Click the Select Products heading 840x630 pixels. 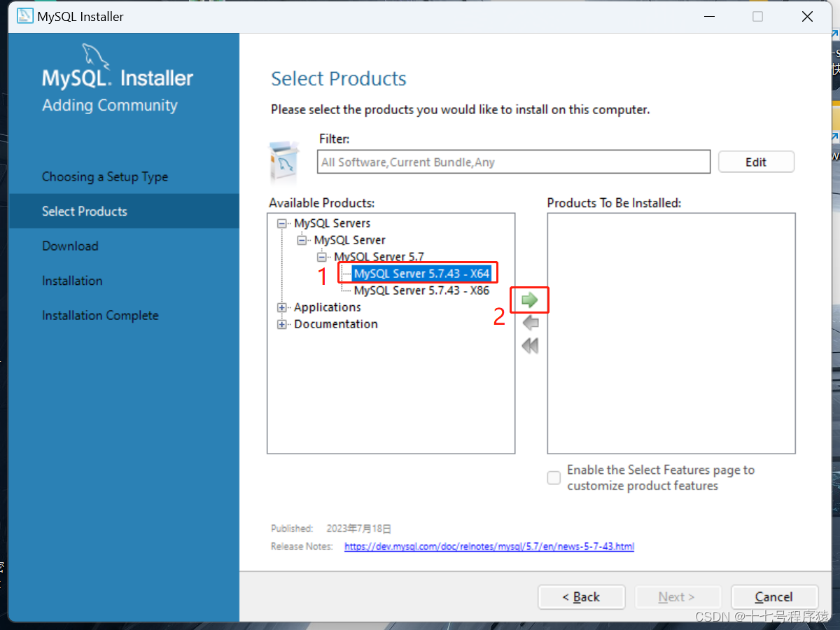coord(339,79)
